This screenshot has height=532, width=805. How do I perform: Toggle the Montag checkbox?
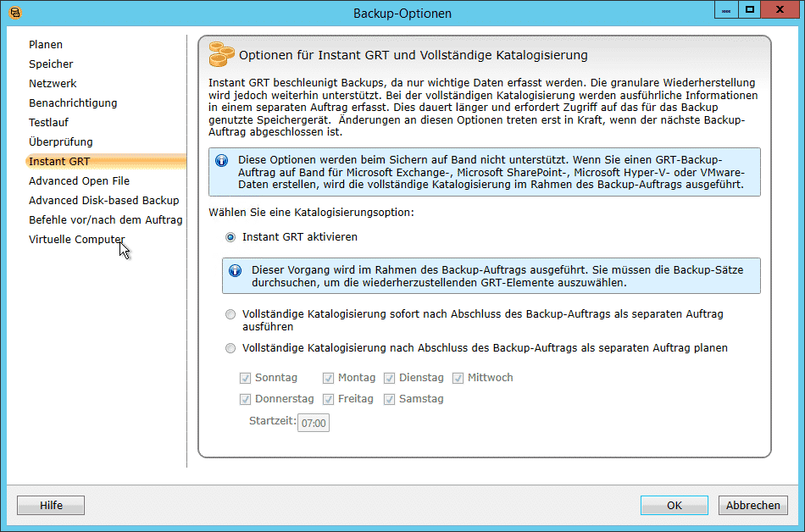329,378
